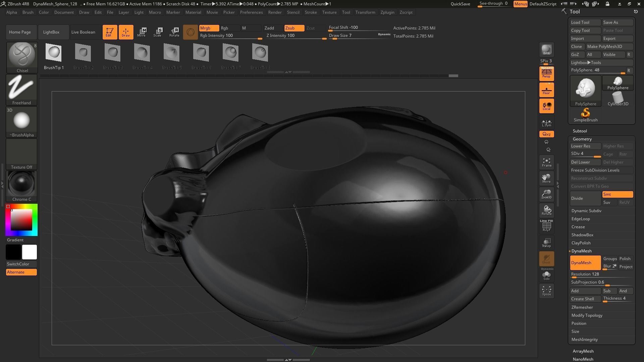Adjust DynaMesh Resolution slider
The image size is (644, 362).
tap(601, 274)
